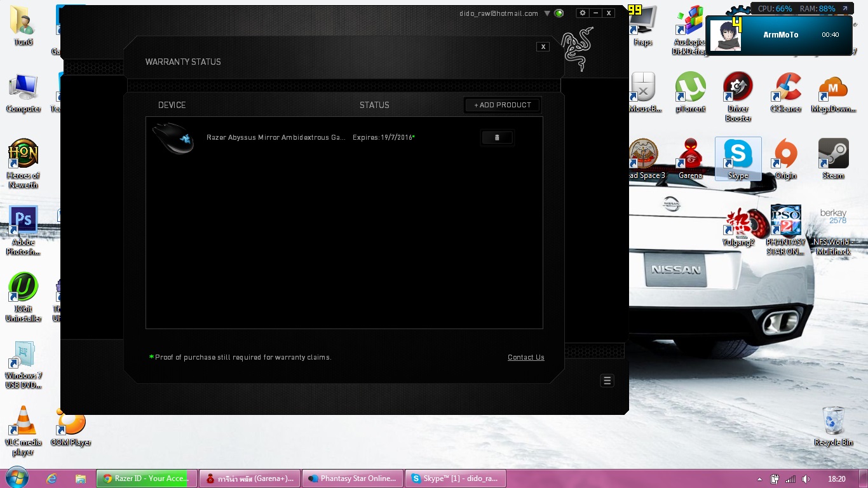Open the Steam desktop icon

(x=833, y=159)
